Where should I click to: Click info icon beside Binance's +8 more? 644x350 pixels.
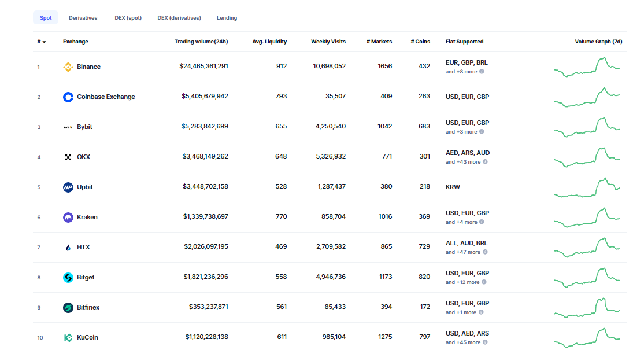482,72
